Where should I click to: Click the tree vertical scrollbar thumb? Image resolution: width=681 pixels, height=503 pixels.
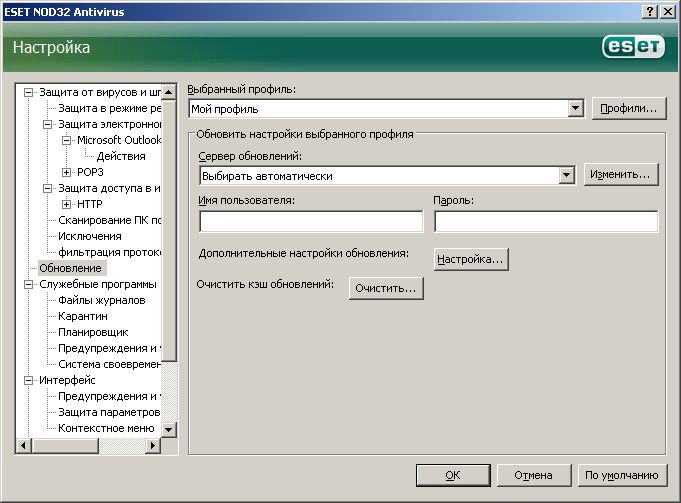169,231
